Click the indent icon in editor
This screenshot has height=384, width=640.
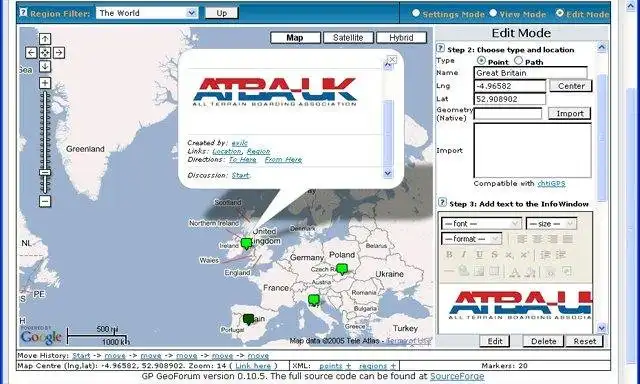coord(561,255)
